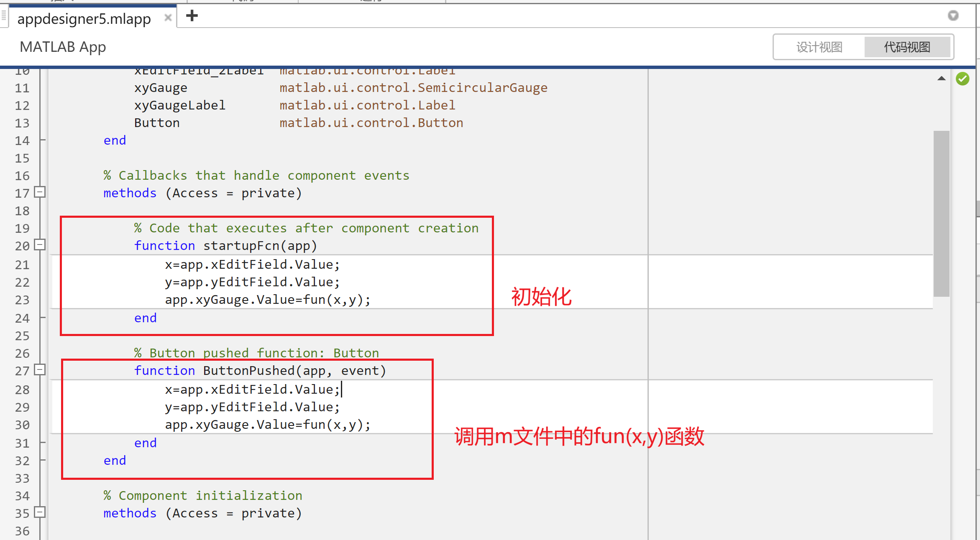Click the scroll up arrow in editor
This screenshot has width=980, height=540.
[x=941, y=78]
